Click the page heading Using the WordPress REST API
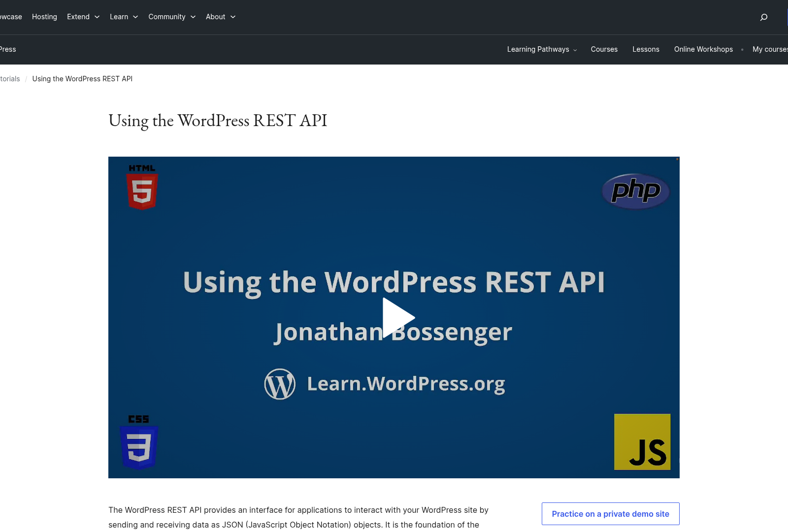The image size is (788, 532). click(x=218, y=121)
